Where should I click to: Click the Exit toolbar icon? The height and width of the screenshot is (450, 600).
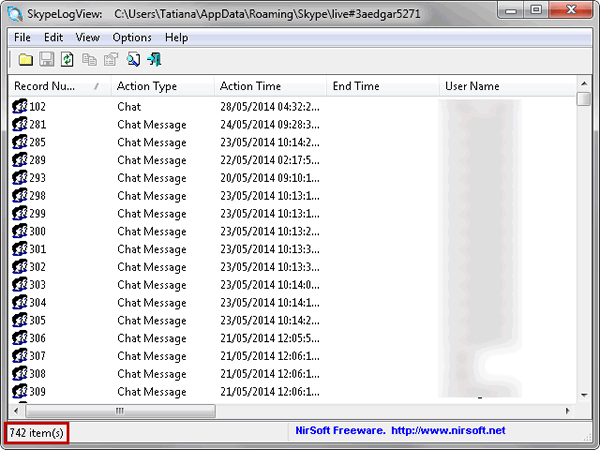pyautogui.click(x=155, y=60)
